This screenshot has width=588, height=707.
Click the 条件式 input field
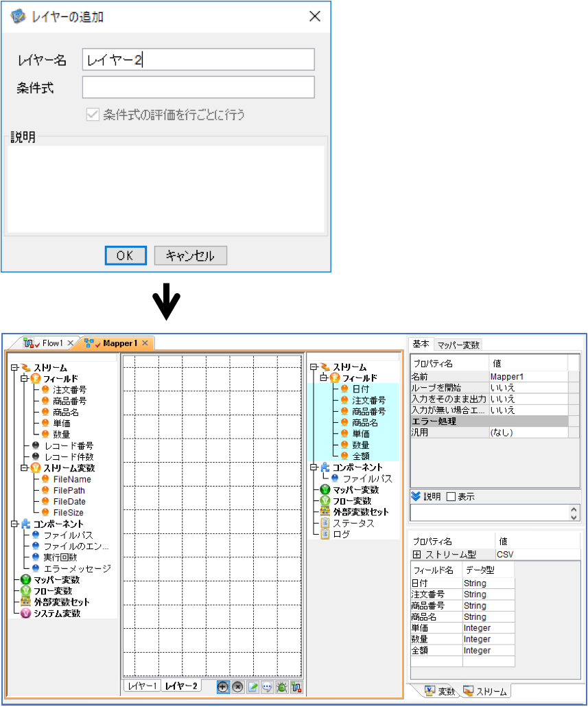coord(198,87)
